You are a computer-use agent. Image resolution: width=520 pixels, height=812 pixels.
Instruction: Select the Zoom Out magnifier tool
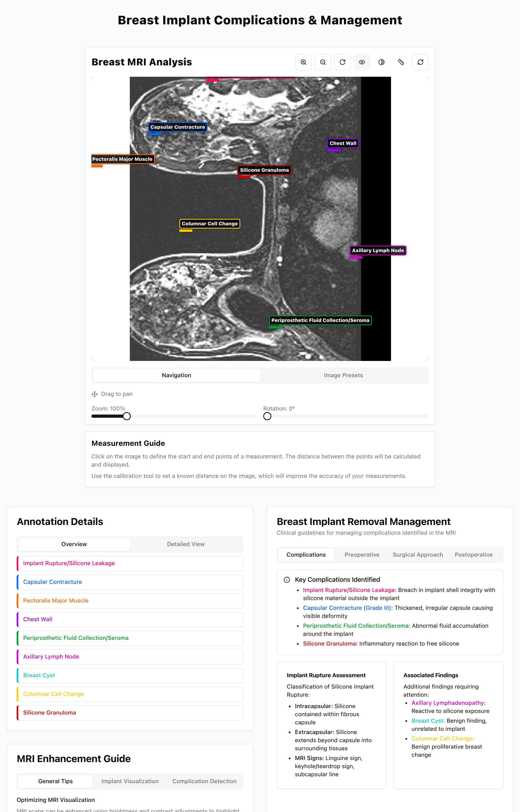(323, 62)
